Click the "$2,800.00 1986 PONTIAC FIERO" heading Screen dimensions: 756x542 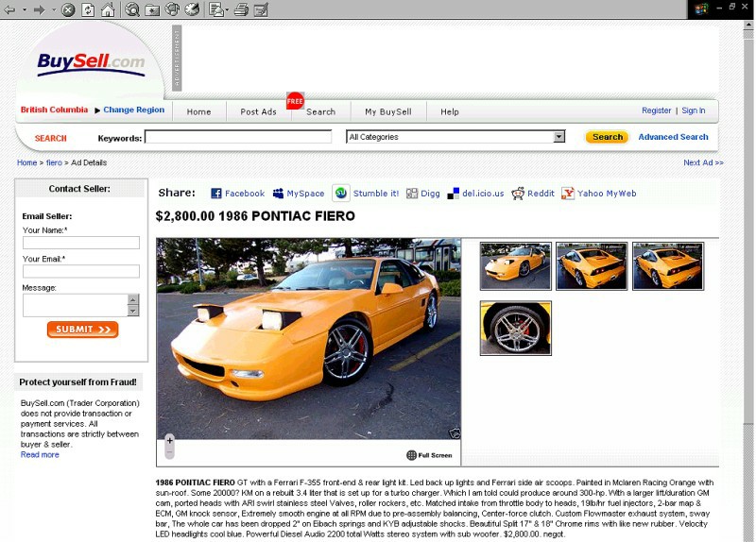[255, 216]
